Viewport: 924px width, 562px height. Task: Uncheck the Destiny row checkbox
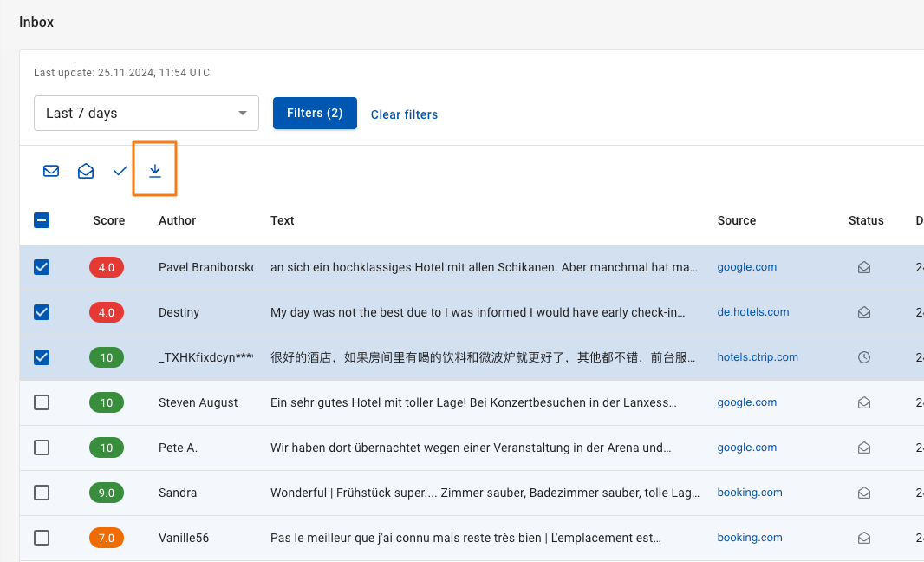pos(42,312)
